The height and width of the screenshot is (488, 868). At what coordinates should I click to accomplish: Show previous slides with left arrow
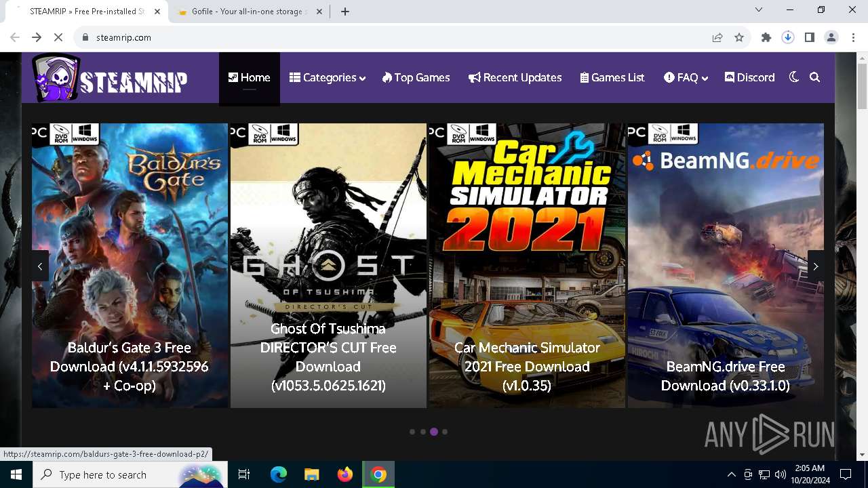40,266
